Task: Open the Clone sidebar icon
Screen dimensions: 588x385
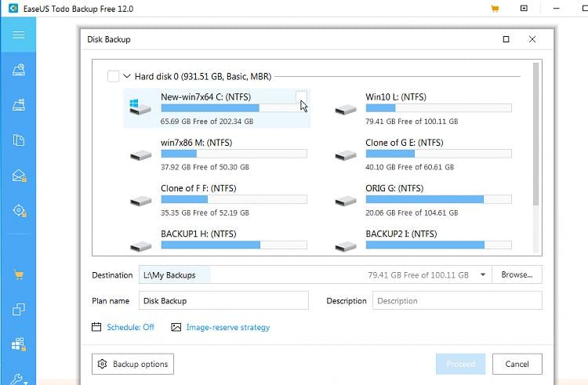Action: click(x=19, y=309)
